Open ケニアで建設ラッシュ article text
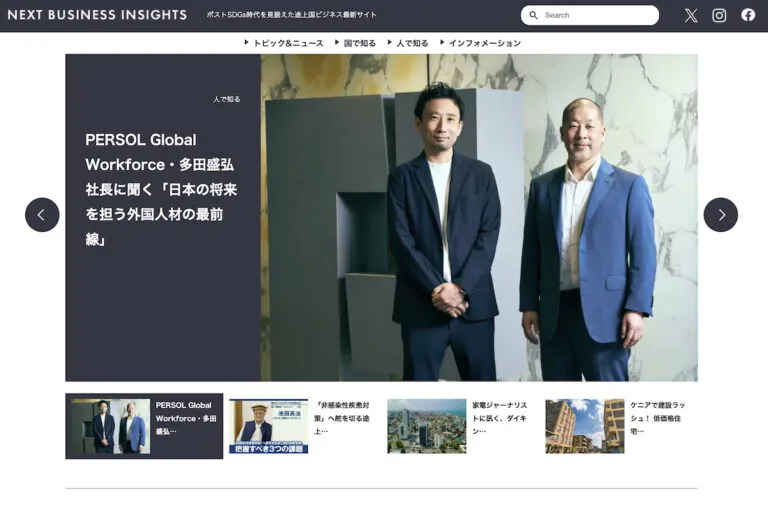Image resolution: width=768 pixels, height=512 pixels. click(657, 418)
